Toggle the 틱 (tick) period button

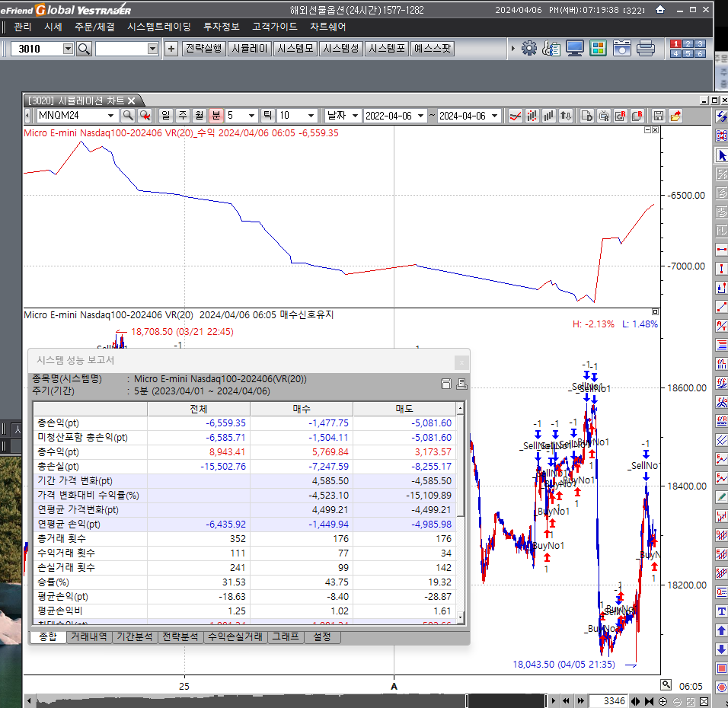(267, 116)
